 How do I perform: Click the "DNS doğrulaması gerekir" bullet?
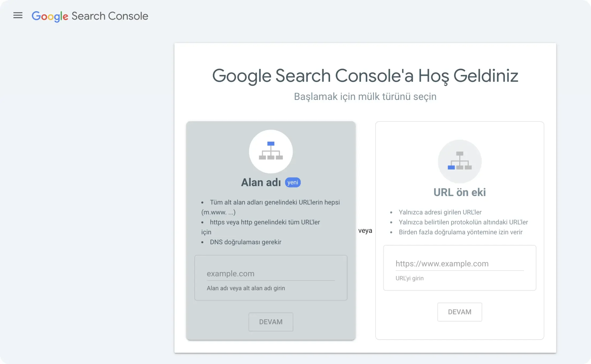click(x=245, y=242)
